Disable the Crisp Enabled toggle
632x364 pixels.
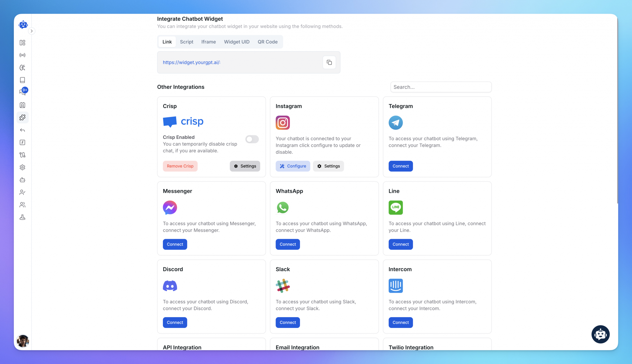pos(252,139)
